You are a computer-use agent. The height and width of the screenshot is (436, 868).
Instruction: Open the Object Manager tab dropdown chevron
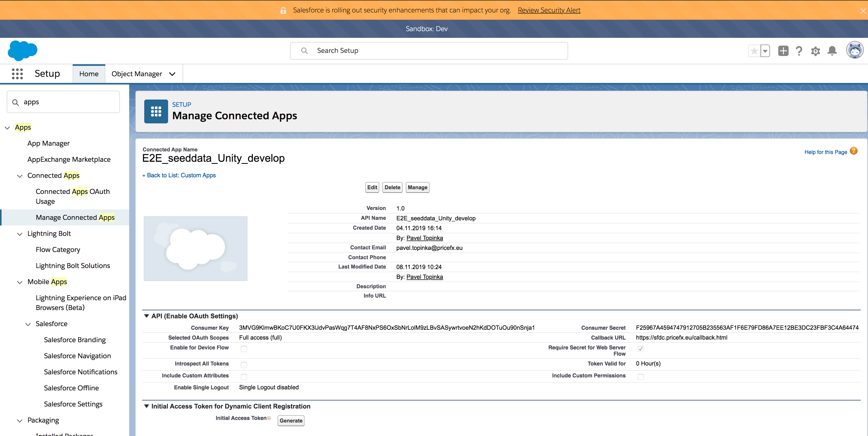coord(172,74)
